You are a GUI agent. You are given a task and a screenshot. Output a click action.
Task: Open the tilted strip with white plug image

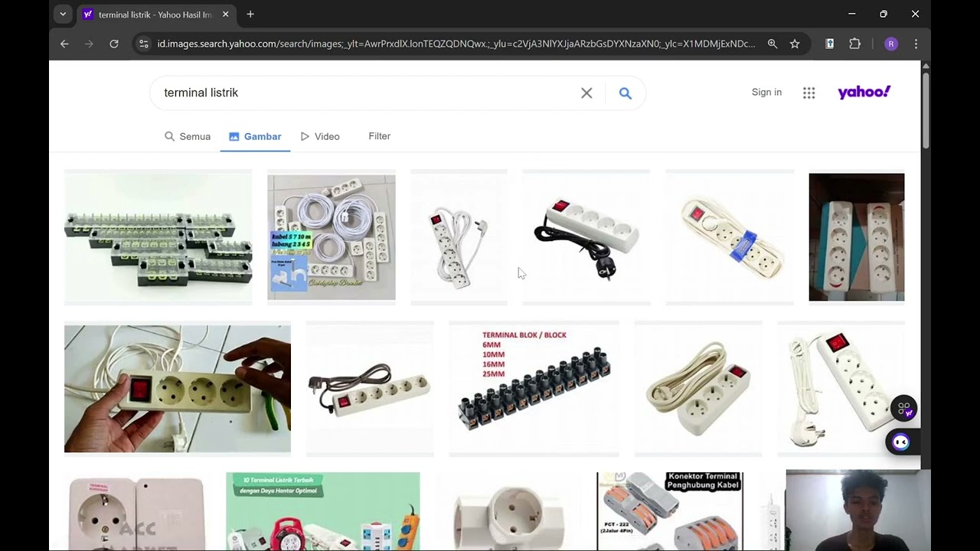pyautogui.click(x=841, y=389)
